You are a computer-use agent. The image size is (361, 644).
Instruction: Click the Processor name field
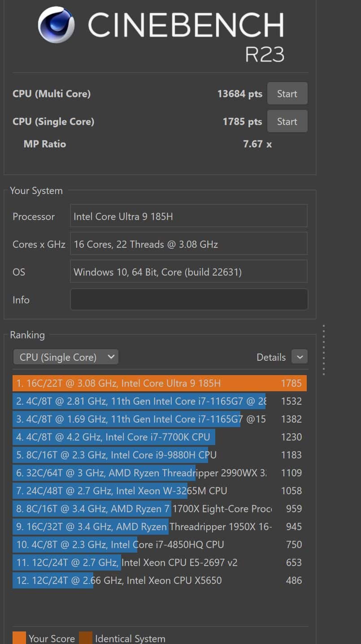tap(189, 216)
